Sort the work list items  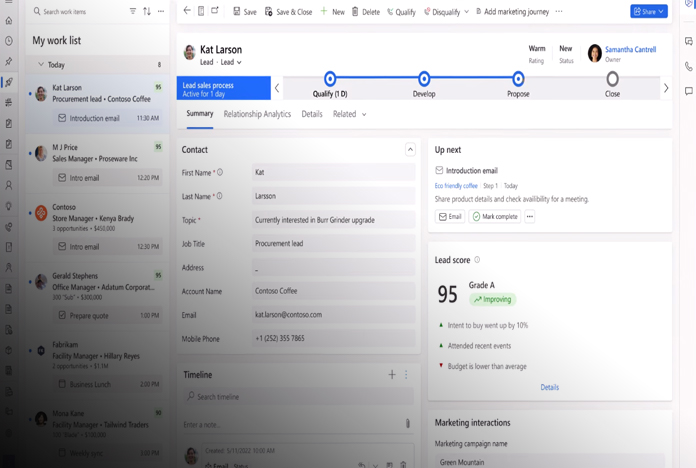(x=147, y=11)
